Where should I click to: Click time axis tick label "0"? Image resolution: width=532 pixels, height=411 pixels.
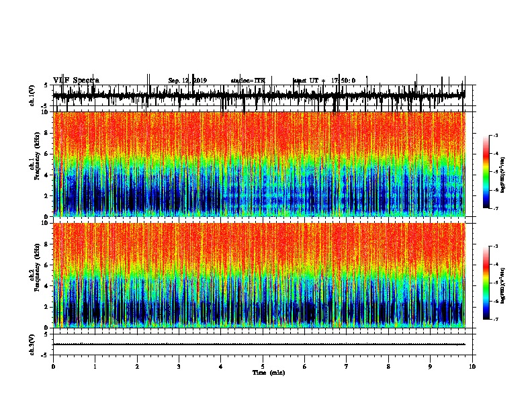pyautogui.click(x=53, y=367)
